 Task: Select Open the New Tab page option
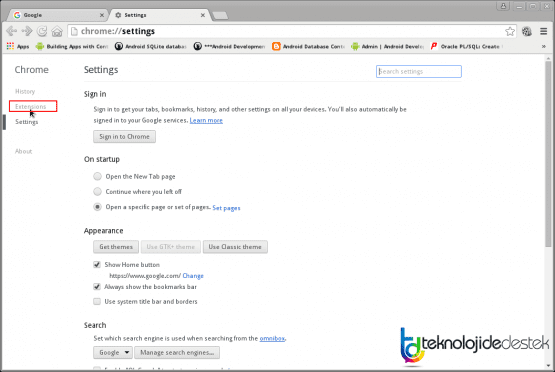pos(97,176)
